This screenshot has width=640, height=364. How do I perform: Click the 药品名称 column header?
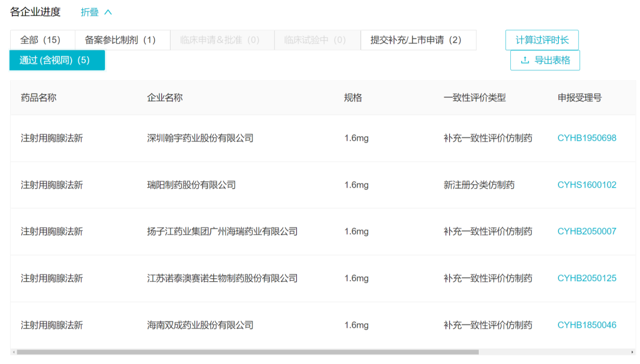[x=39, y=98]
